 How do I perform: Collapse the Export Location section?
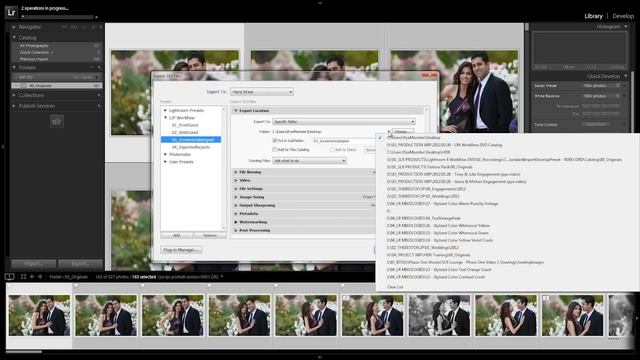click(236, 111)
